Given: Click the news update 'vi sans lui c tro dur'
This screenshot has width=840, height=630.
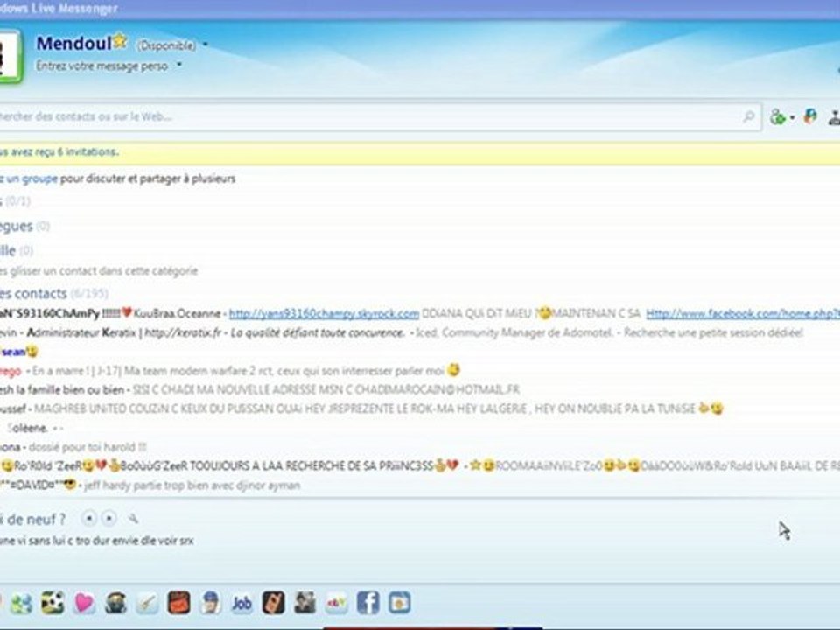Looking at the screenshot, I should click(x=97, y=541).
